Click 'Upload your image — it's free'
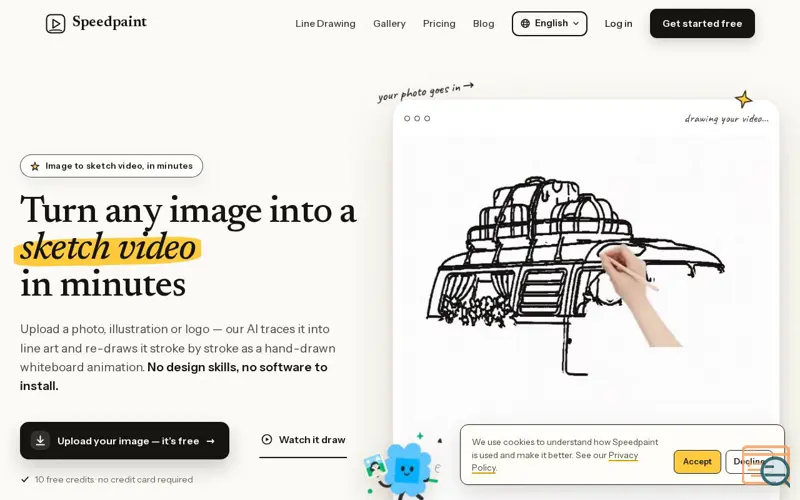The width and height of the screenshot is (800, 500). [x=124, y=441]
